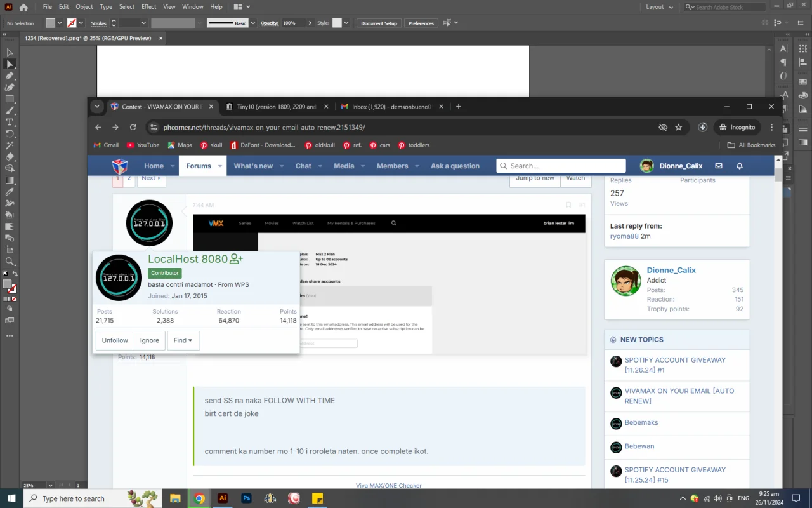This screenshot has height=508, width=812.
Task: Open the Window menu
Action: (193, 7)
